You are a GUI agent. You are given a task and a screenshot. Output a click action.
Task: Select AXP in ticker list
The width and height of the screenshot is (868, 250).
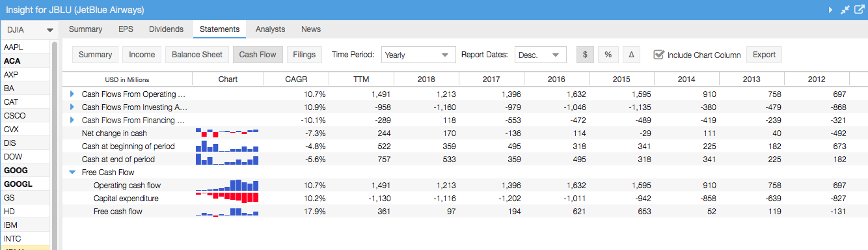pyautogui.click(x=25, y=75)
